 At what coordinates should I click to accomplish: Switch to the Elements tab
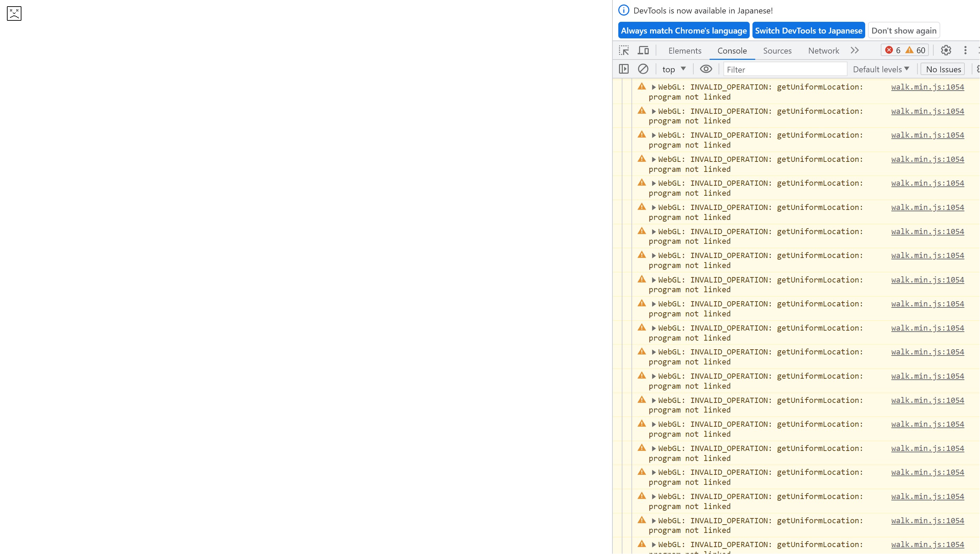pos(685,50)
